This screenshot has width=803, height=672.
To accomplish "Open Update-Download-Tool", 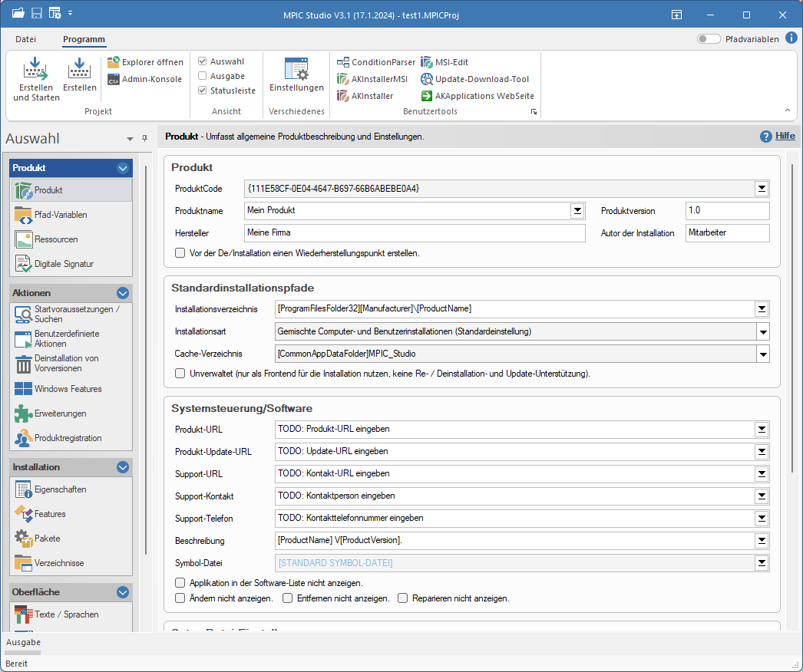I will click(474, 79).
